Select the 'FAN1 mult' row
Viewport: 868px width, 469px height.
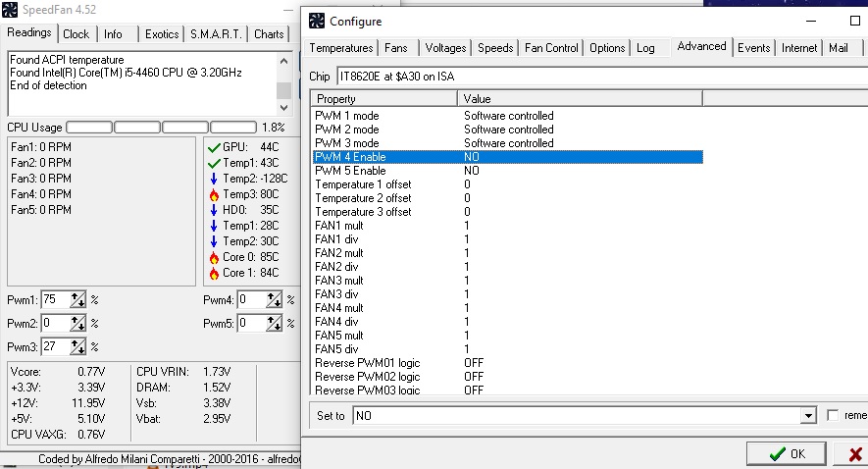pyautogui.click(x=508, y=226)
